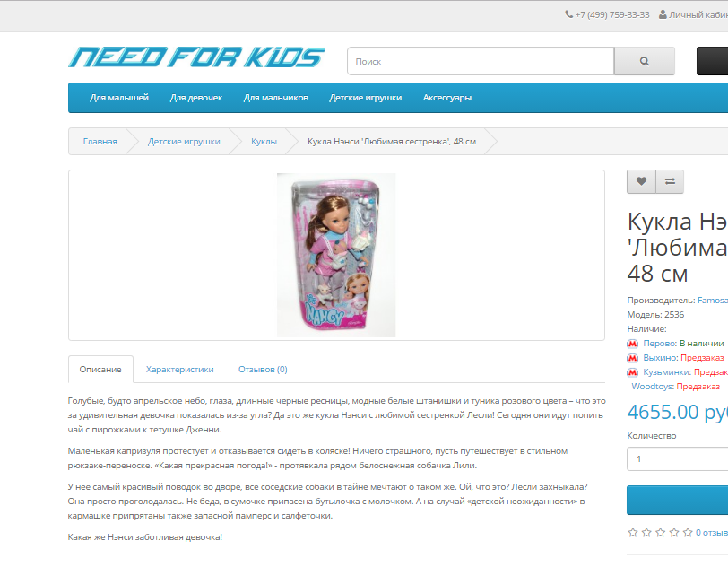The width and height of the screenshot is (728, 567).
Task: Open the Для малышей menu
Action: click(119, 98)
